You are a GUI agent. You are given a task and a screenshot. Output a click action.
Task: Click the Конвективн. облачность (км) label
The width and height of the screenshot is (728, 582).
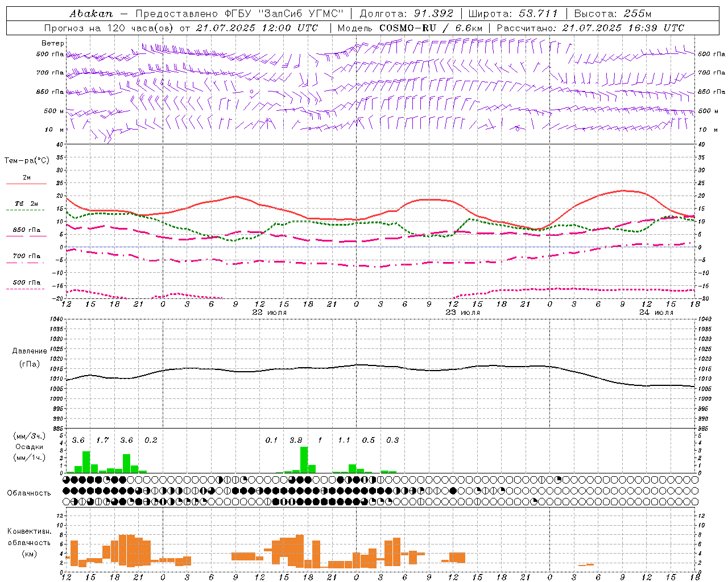coord(29,542)
